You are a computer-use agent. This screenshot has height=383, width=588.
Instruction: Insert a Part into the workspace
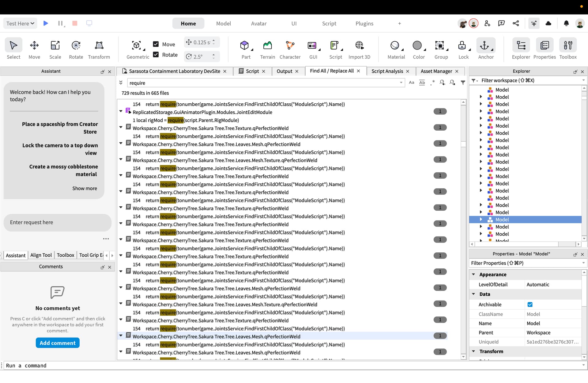246,49
